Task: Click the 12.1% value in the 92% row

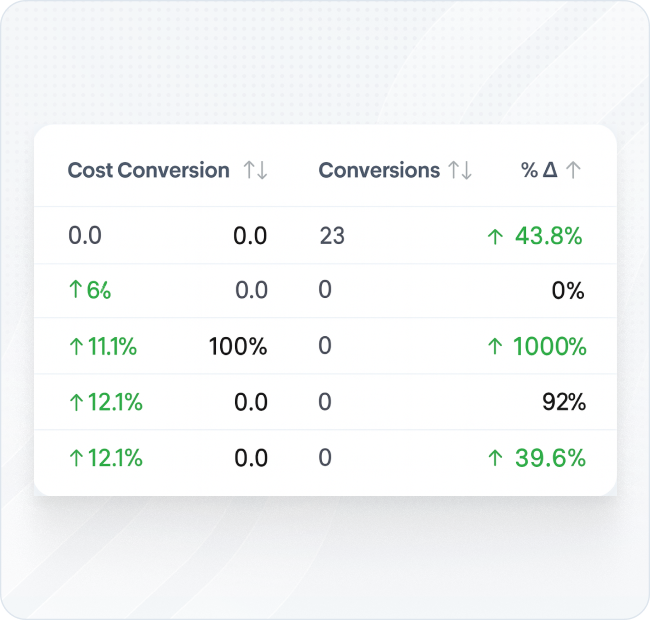Action: click(115, 403)
